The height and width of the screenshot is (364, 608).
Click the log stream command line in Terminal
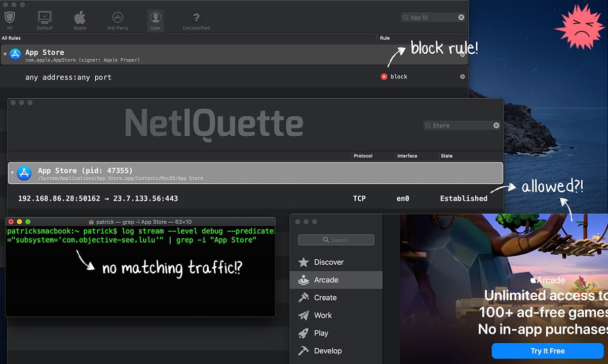point(140,235)
